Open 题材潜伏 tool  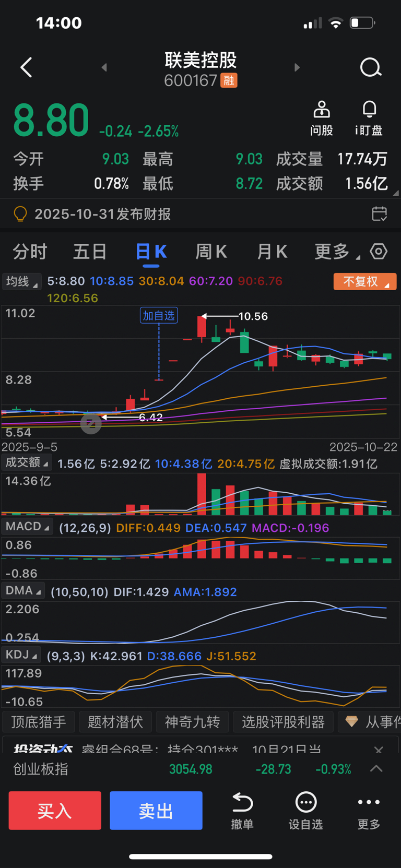[115, 722]
